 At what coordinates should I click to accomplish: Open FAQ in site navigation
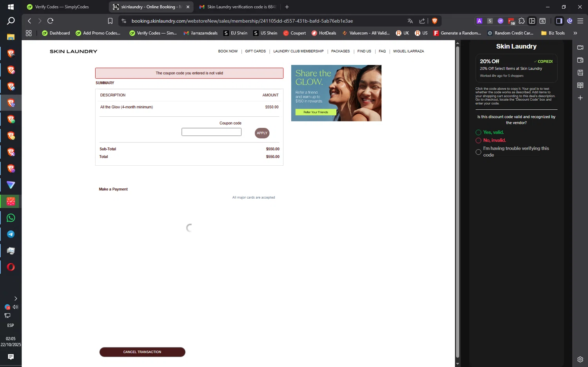(382, 51)
